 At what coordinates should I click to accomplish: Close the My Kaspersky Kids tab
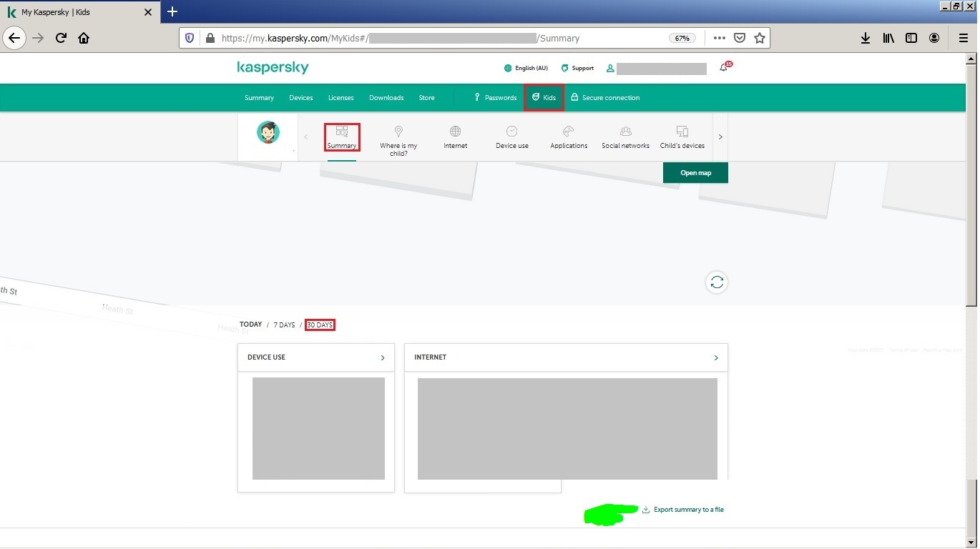tap(148, 12)
